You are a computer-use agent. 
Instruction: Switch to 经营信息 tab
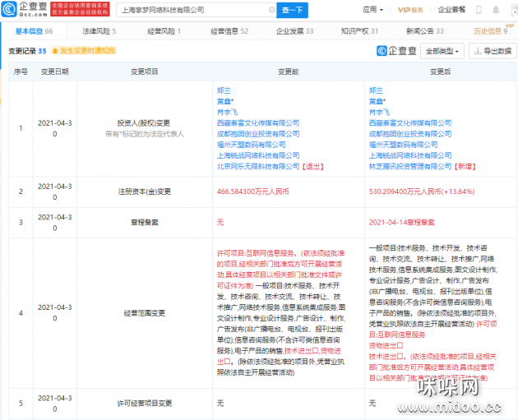(229, 31)
